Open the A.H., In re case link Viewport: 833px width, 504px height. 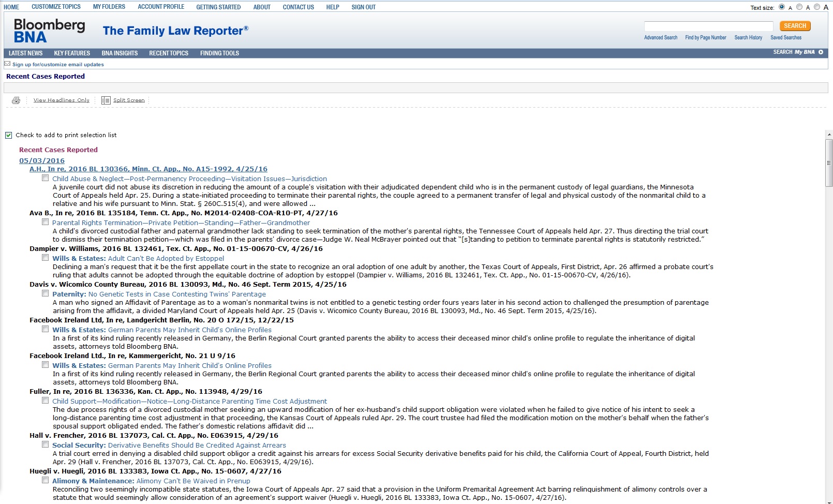[x=148, y=169]
